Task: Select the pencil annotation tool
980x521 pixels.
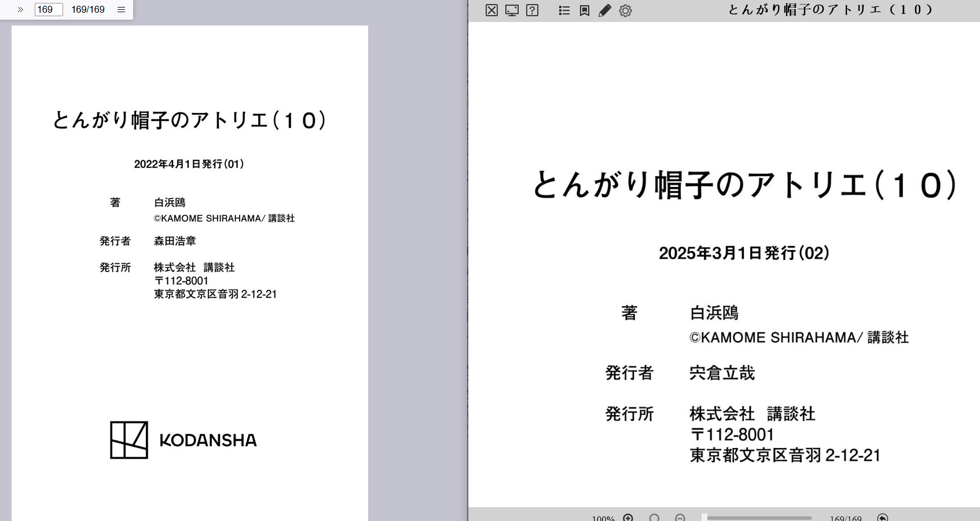Action: [605, 10]
